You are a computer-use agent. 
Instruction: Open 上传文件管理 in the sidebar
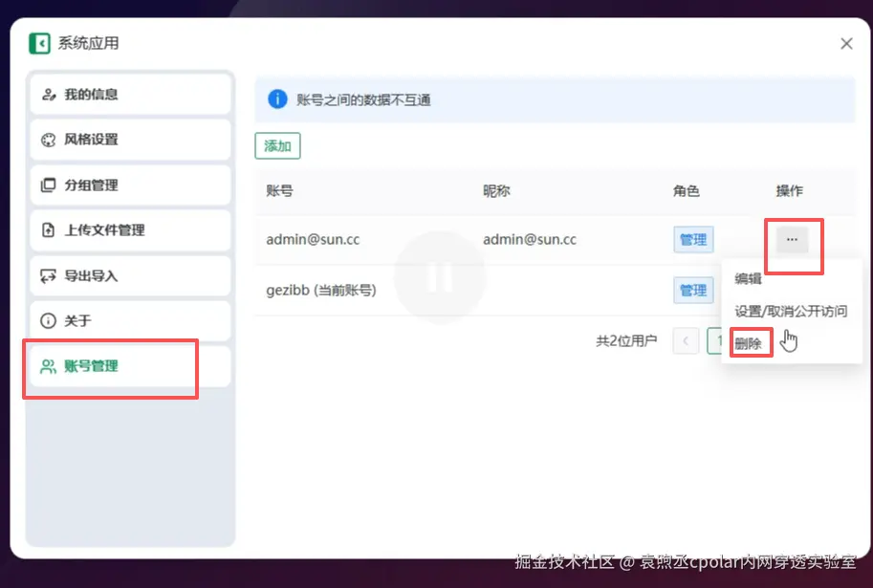pyautogui.click(x=130, y=230)
